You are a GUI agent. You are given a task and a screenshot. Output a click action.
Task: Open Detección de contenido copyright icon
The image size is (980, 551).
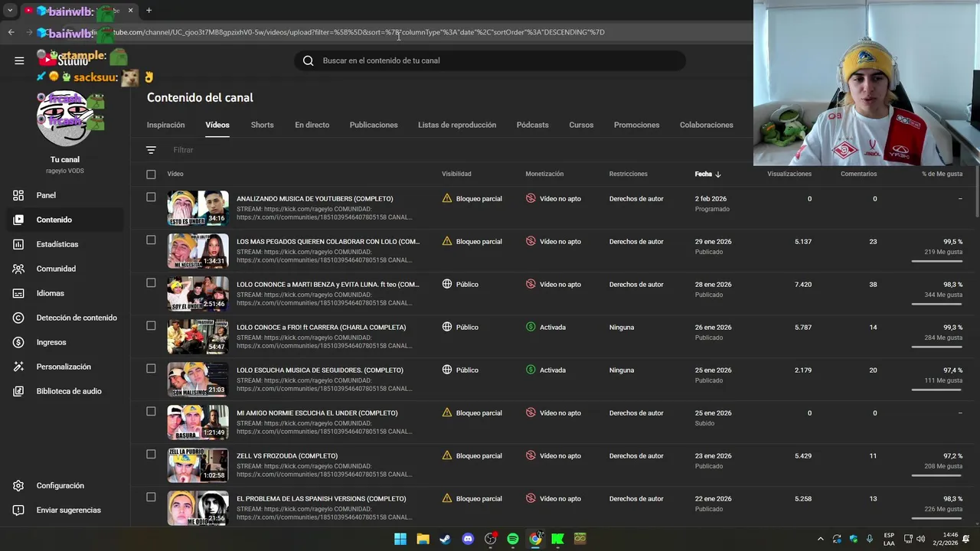coord(18,318)
